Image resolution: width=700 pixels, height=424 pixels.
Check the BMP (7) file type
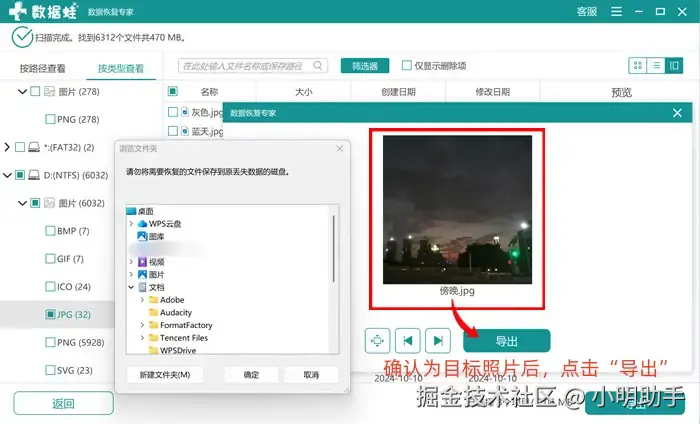tap(50, 231)
